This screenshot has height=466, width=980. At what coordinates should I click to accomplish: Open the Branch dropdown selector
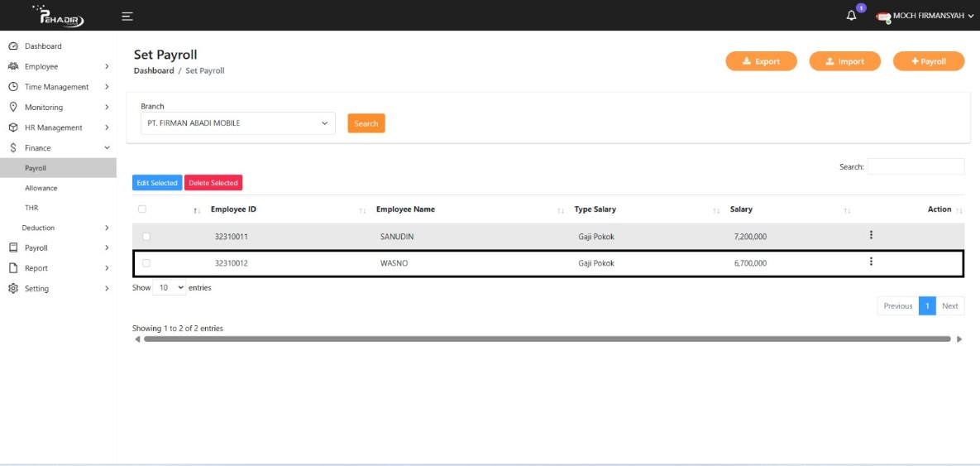pyautogui.click(x=237, y=123)
